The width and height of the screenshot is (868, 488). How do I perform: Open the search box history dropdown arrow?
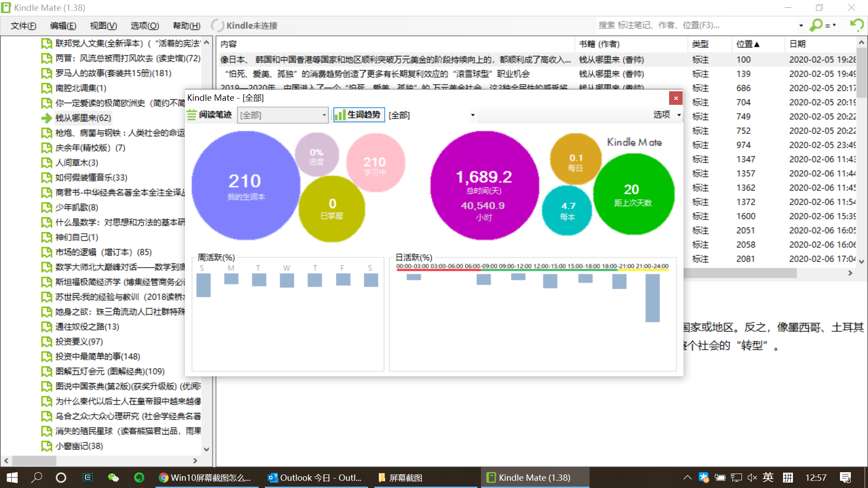pos(801,25)
